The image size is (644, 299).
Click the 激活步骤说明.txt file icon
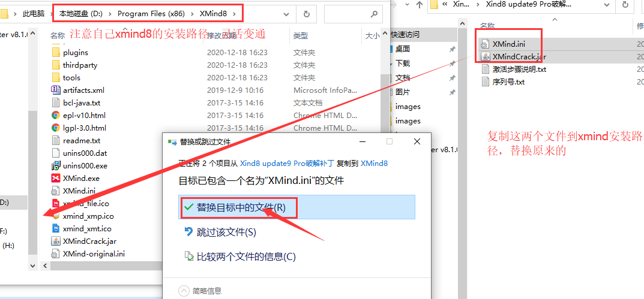485,70
